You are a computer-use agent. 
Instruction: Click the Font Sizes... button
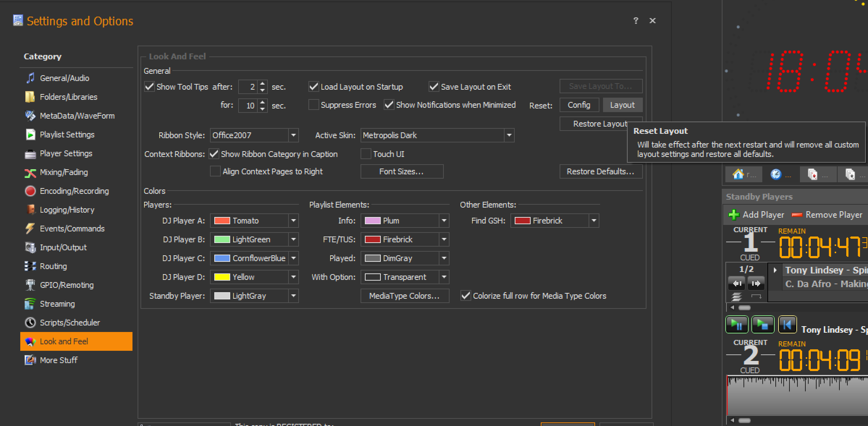point(401,171)
